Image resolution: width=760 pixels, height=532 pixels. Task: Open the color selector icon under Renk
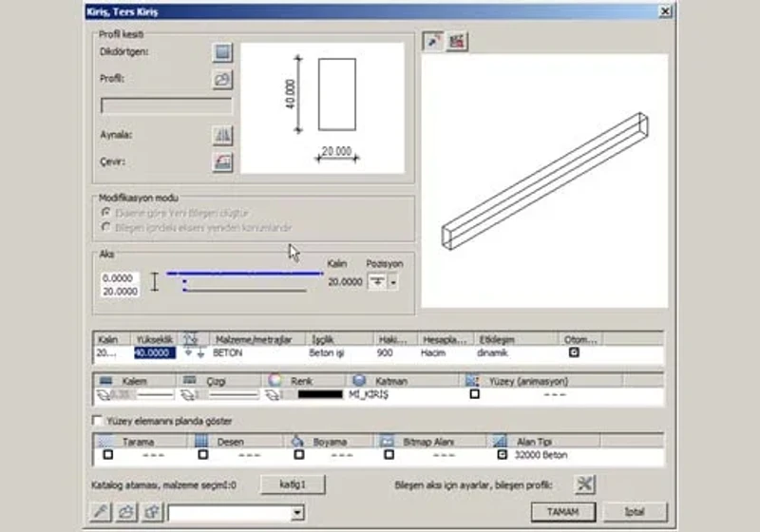click(x=273, y=395)
